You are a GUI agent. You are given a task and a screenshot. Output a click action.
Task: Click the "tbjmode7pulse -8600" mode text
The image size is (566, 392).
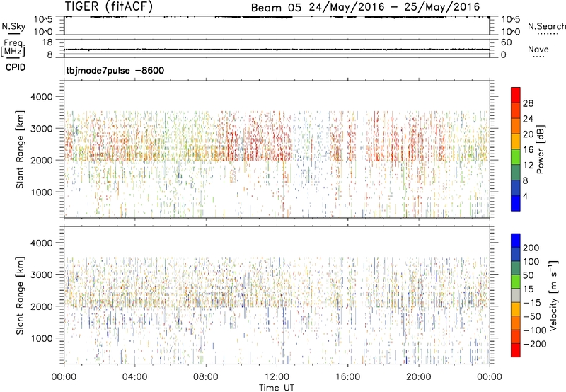point(115,70)
